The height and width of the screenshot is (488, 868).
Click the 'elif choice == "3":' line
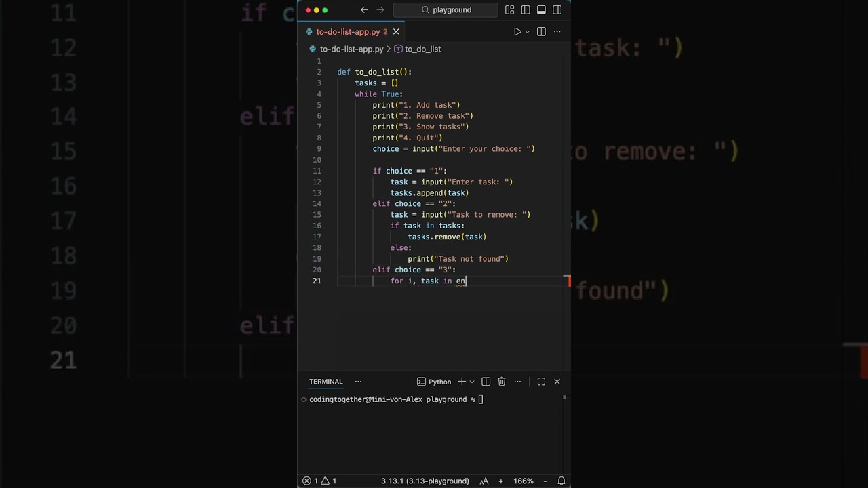tap(414, 270)
